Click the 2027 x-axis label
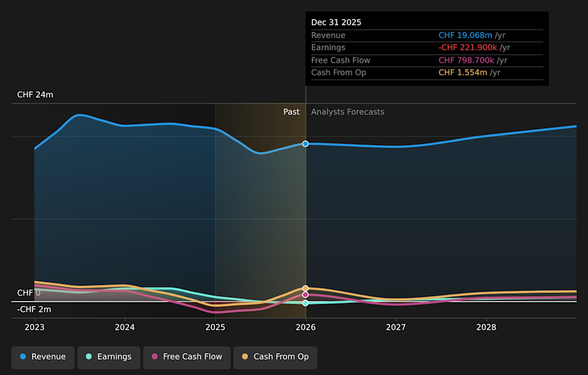 (x=396, y=327)
